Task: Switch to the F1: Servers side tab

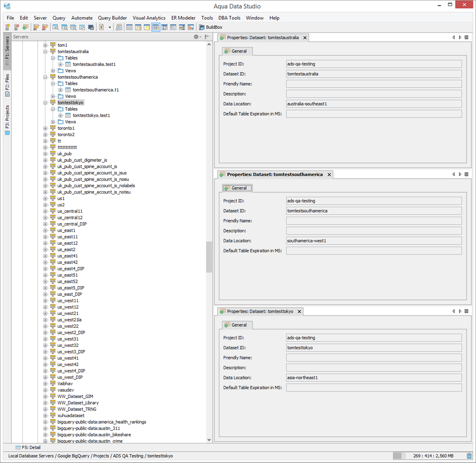Action: (x=7, y=51)
